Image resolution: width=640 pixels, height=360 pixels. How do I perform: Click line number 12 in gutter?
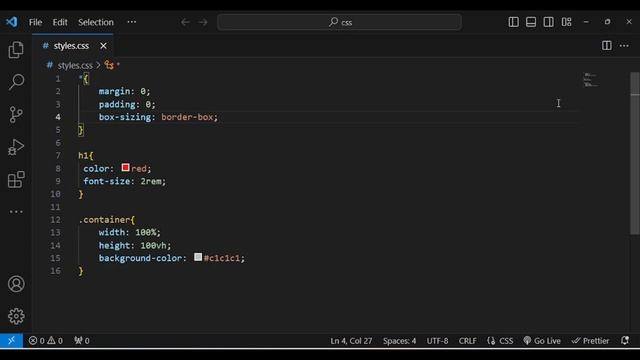(x=56, y=220)
